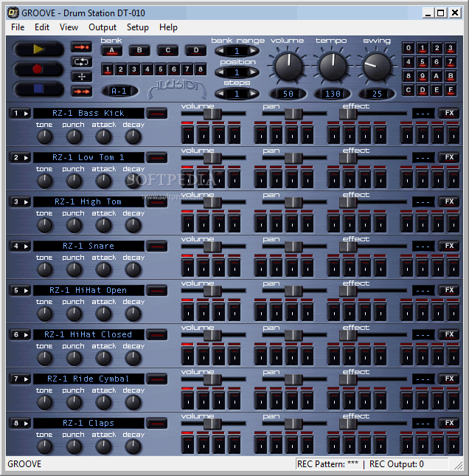Click keypad button A
The width and height of the screenshot is (469, 476).
tap(437, 76)
